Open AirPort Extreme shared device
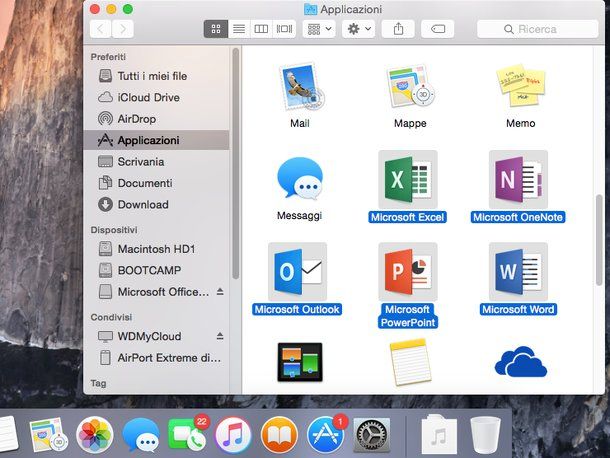 (x=156, y=358)
